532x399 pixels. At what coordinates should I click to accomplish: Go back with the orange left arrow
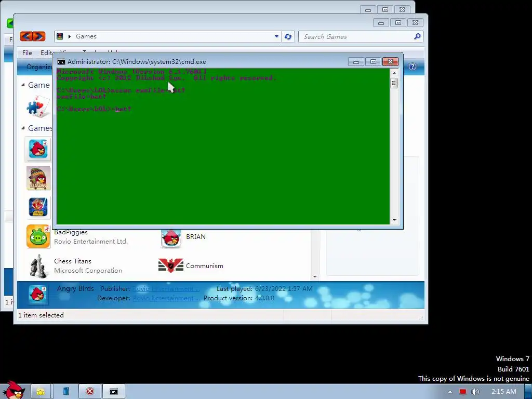[26, 36]
